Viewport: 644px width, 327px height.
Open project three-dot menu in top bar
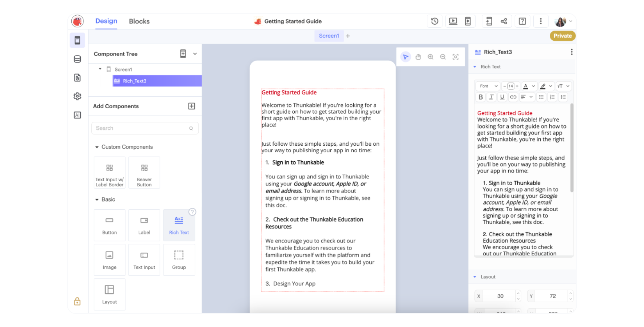541,21
